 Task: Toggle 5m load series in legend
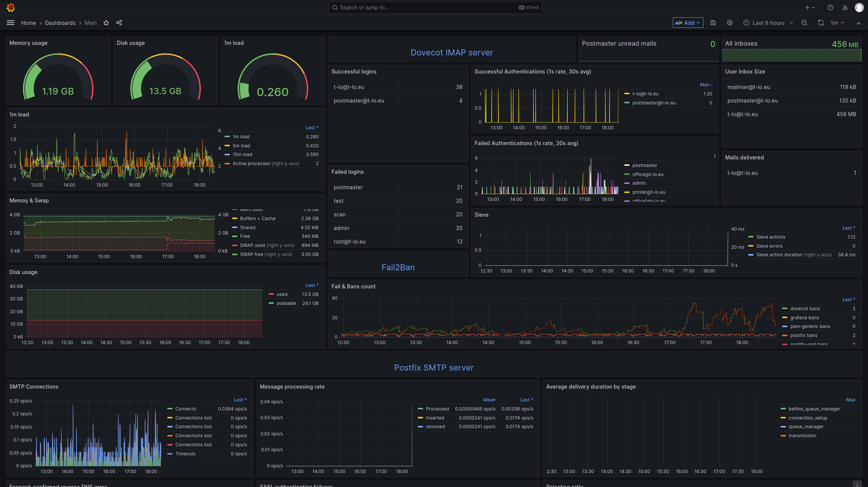click(241, 146)
